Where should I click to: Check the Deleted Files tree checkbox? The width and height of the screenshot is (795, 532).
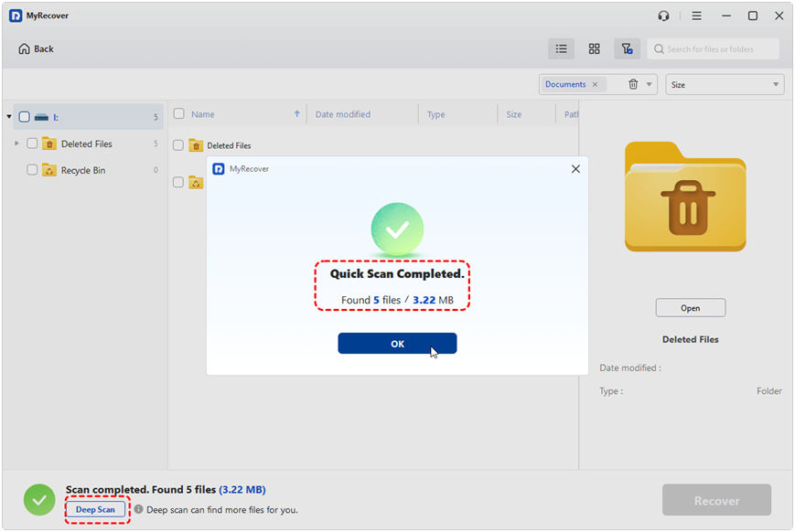pos(32,144)
